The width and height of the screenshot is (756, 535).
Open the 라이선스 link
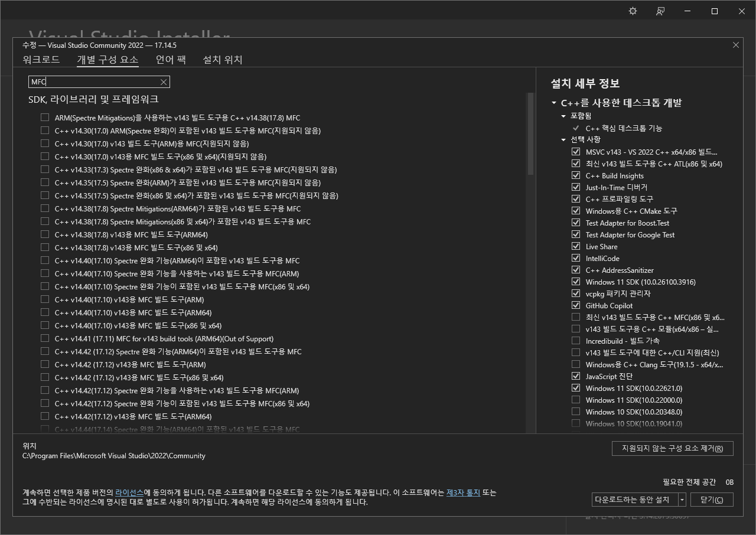tap(129, 492)
